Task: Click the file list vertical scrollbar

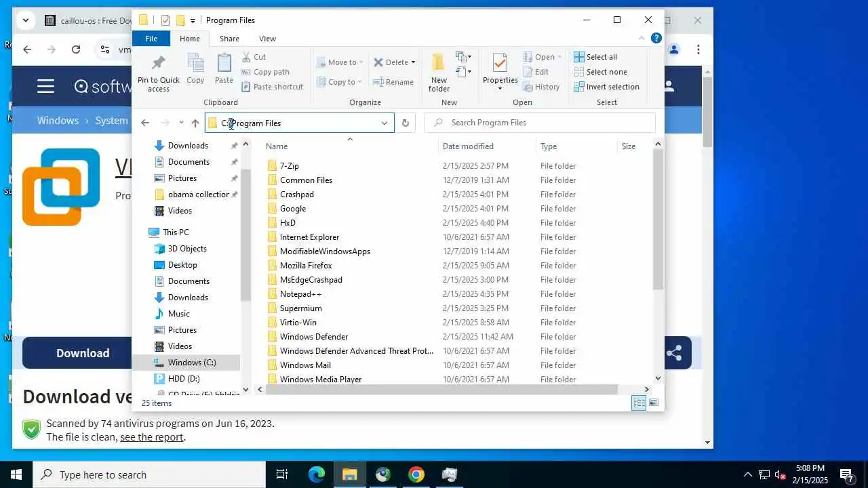Action: pos(658,220)
